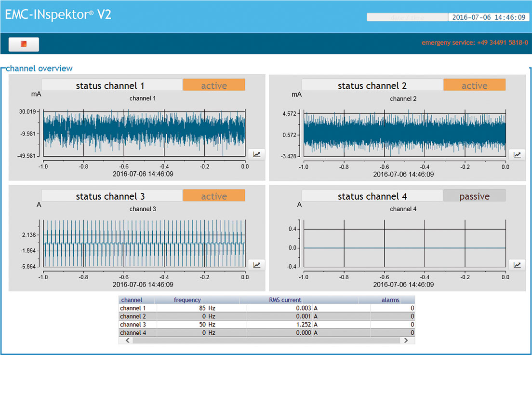Click the date/time field showing 14:46:09
The width and height of the screenshot is (532, 409).
click(x=488, y=17)
